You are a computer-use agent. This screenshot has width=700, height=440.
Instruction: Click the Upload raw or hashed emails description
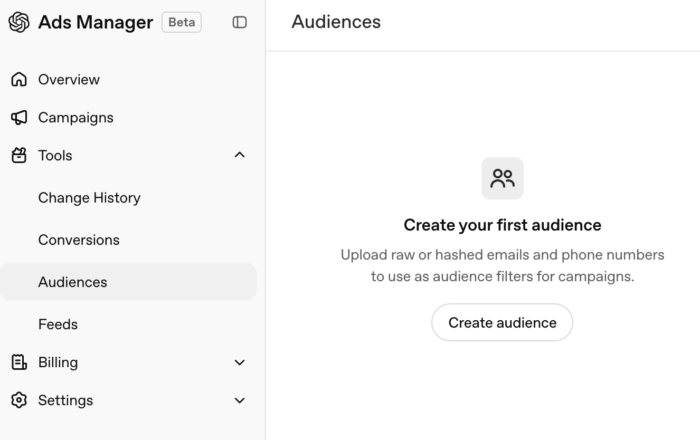click(502, 266)
